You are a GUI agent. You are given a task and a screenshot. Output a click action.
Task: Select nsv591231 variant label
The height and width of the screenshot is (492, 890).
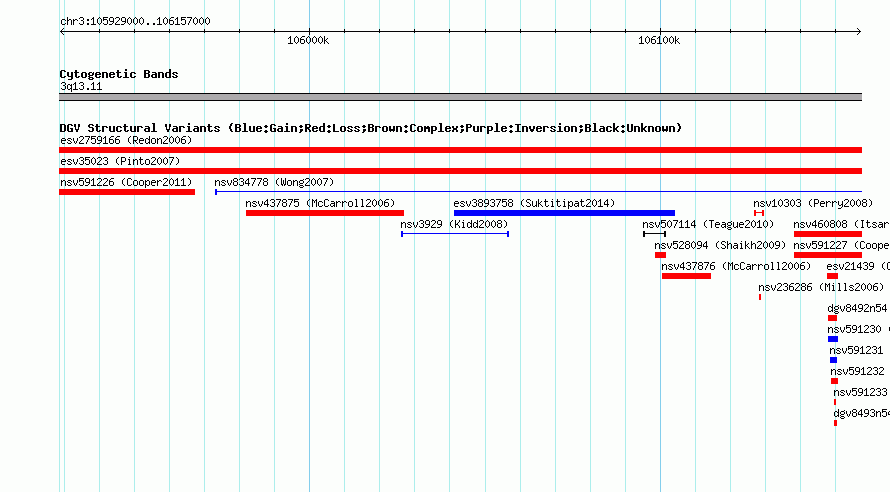pos(856,350)
